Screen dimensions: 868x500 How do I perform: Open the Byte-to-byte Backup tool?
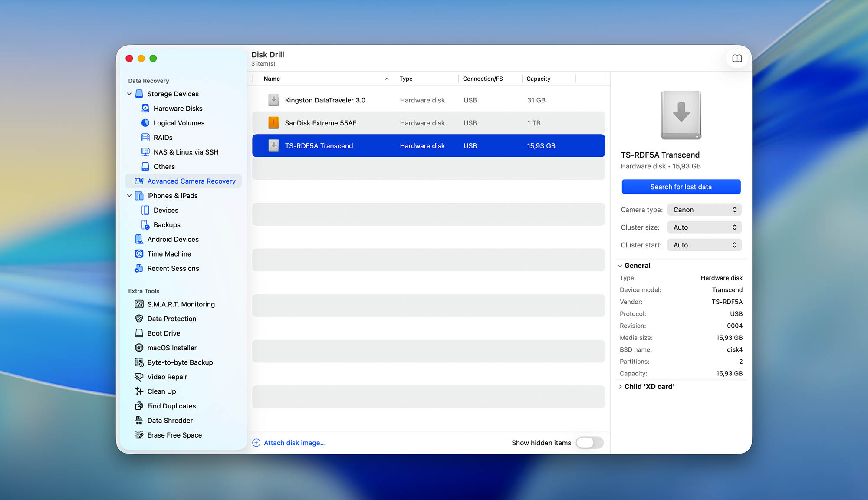pyautogui.click(x=180, y=362)
